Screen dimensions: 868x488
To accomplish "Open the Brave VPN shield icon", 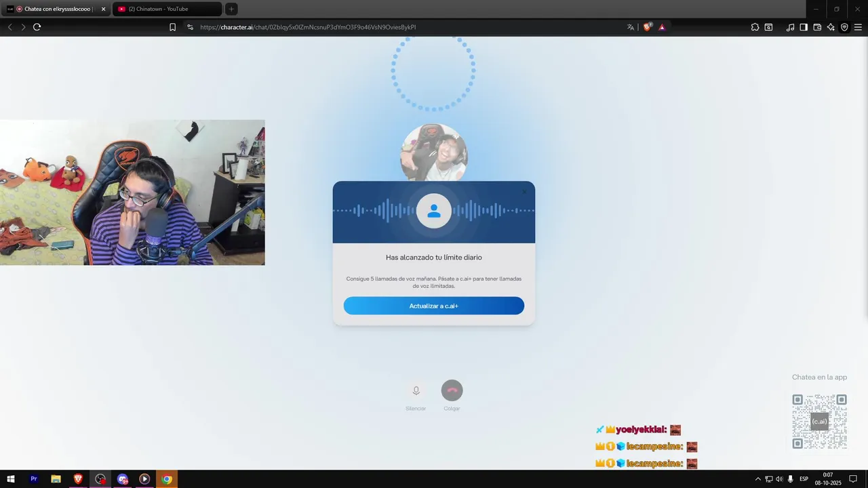I will click(x=844, y=27).
